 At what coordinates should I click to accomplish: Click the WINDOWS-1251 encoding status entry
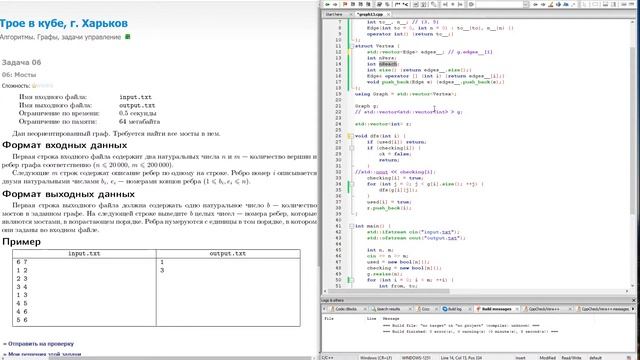(416, 358)
